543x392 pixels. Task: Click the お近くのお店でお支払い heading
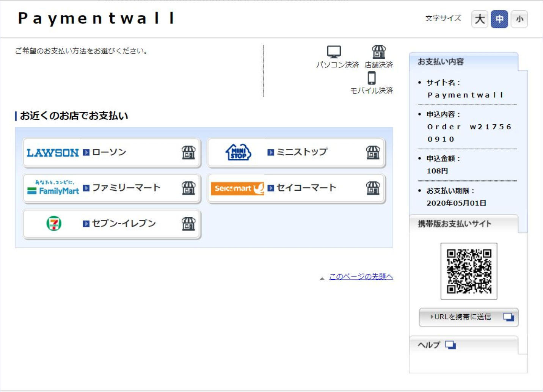(74, 116)
